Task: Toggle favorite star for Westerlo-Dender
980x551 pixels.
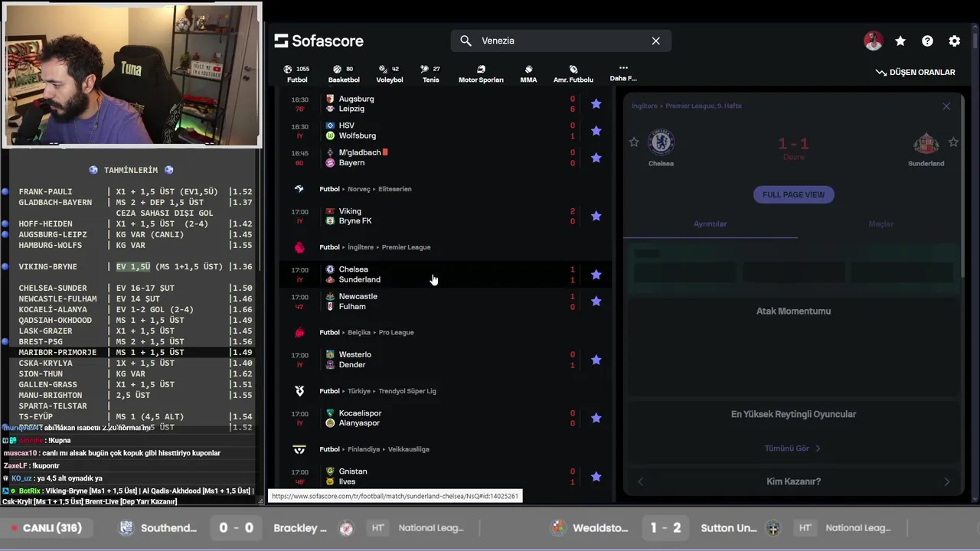Action: 596,360
